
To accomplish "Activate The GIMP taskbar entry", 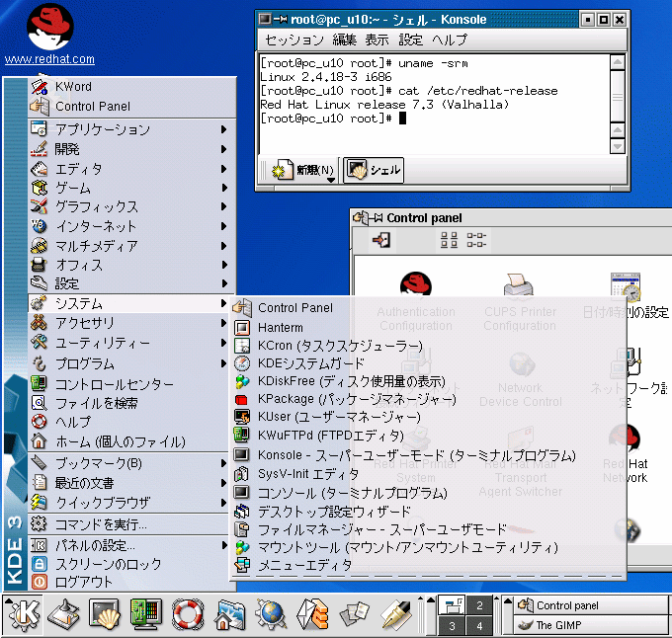I will 591,625.
